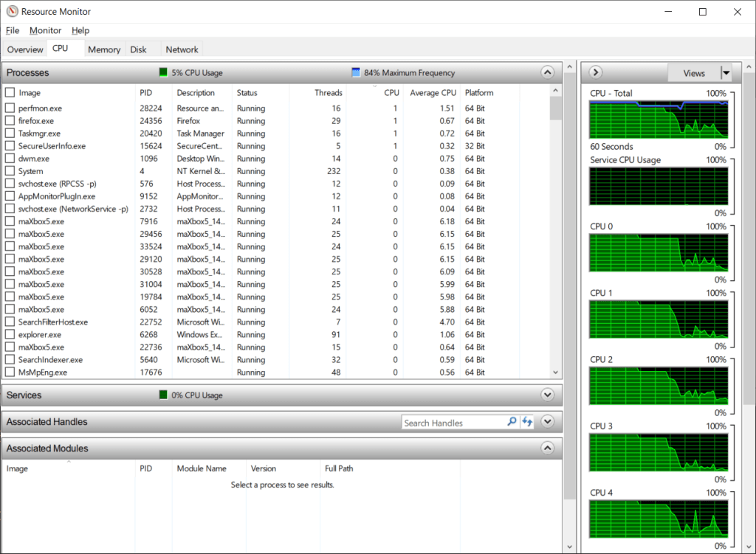The width and height of the screenshot is (756, 554).
Task: Select the explorer.exe process checkbox
Action: click(x=10, y=335)
